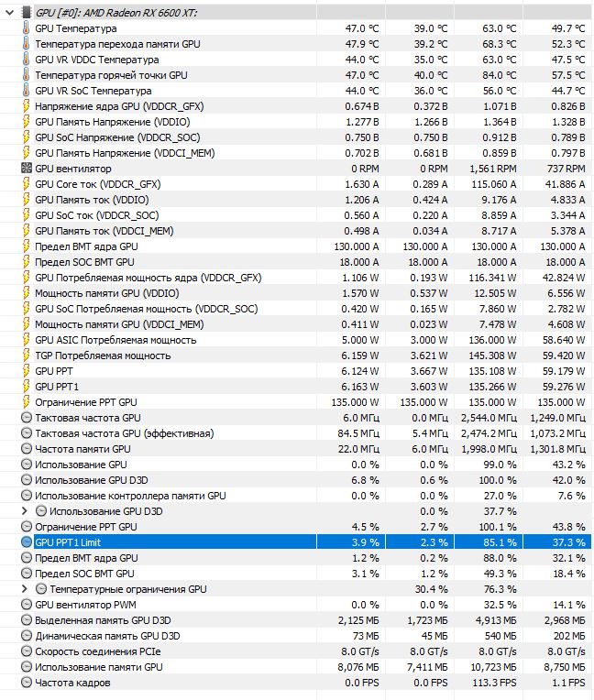Click the 39.2 °C minimum memory junction value
This screenshot has width=594, height=700.
pyautogui.click(x=431, y=44)
